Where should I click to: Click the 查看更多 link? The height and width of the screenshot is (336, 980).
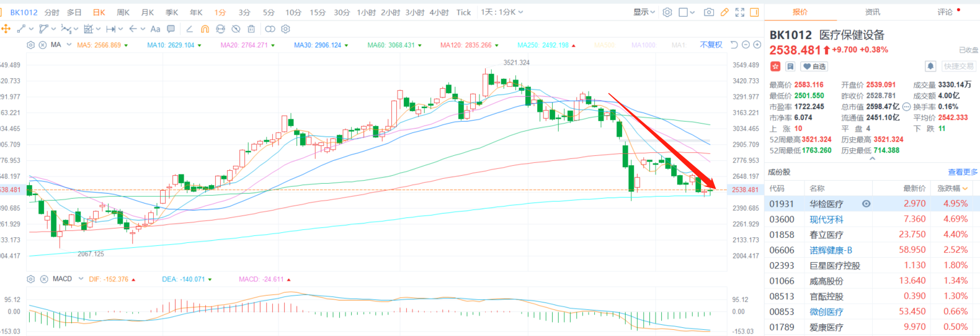coord(962,172)
